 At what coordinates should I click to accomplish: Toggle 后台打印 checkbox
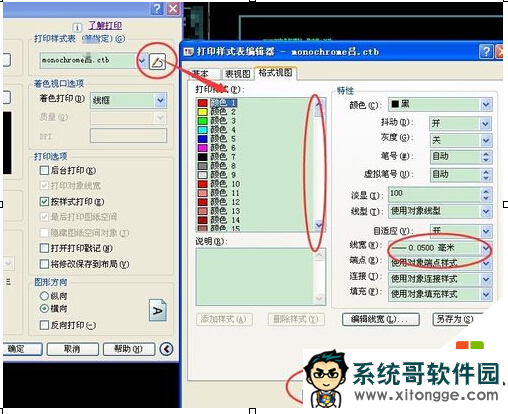pyautogui.click(x=44, y=170)
